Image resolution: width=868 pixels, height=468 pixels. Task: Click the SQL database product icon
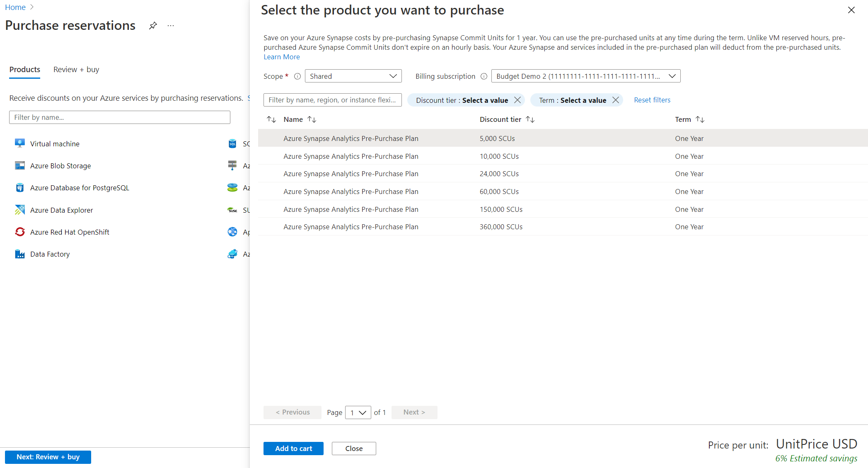click(232, 143)
